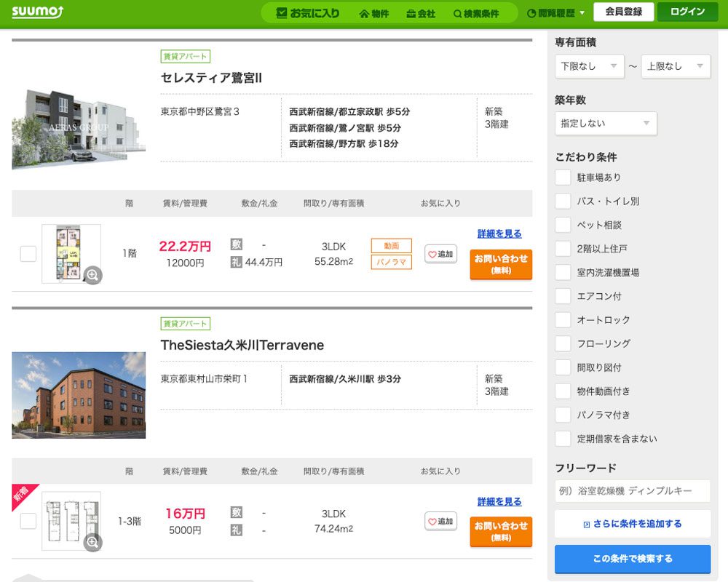Check 駐車場あり option
The image size is (728, 582).
coord(563,178)
